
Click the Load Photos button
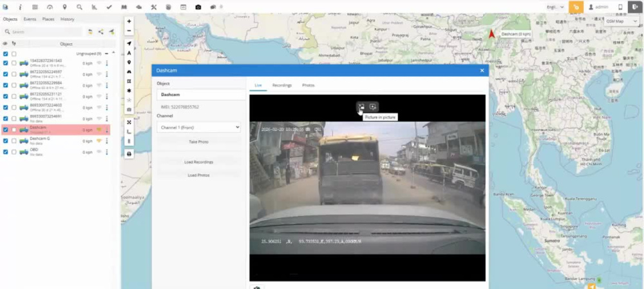coord(199,175)
